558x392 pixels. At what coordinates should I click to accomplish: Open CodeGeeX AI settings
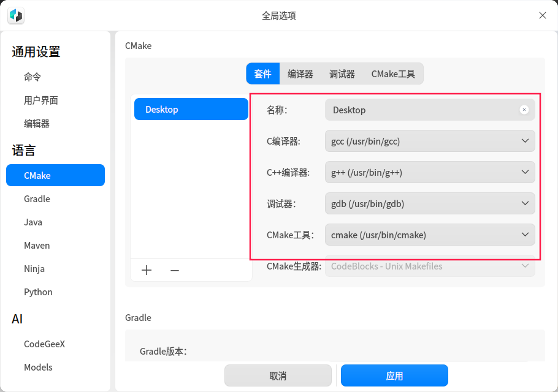[56, 344]
